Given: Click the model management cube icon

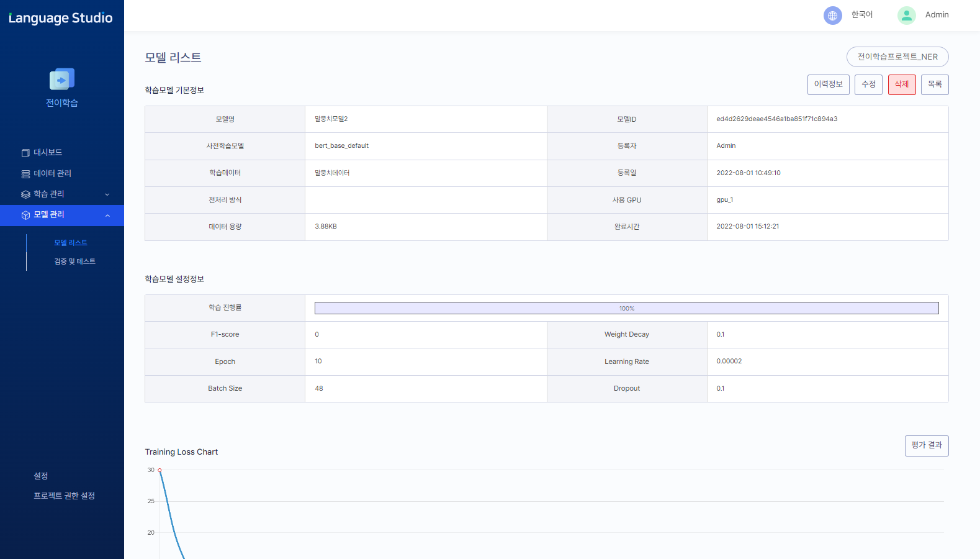Looking at the screenshot, I should [x=25, y=215].
